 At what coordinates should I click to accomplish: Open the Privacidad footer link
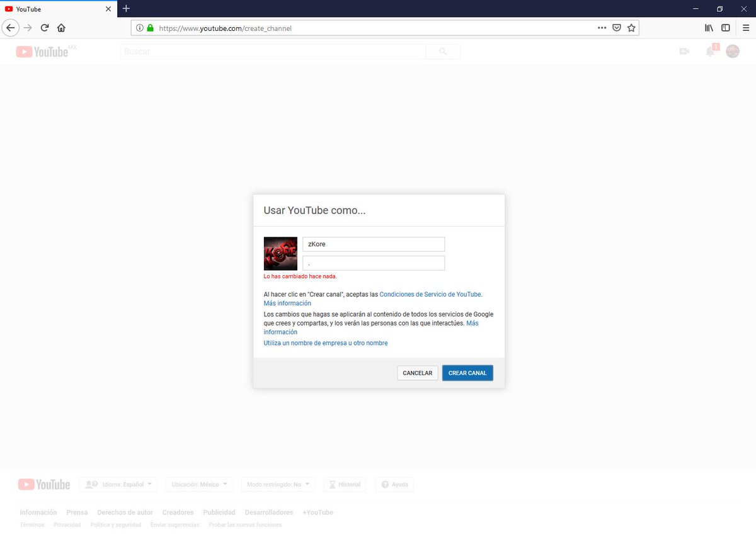pos(67,524)
